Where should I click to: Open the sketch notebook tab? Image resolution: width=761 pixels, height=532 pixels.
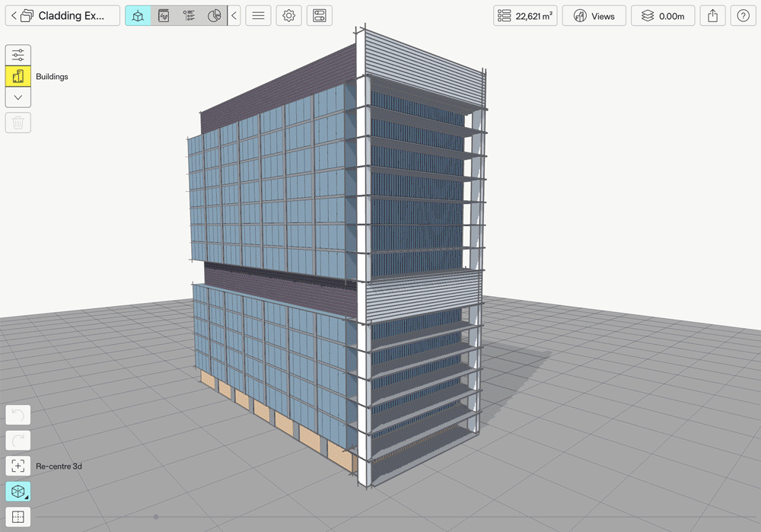(x=163, y=16)
